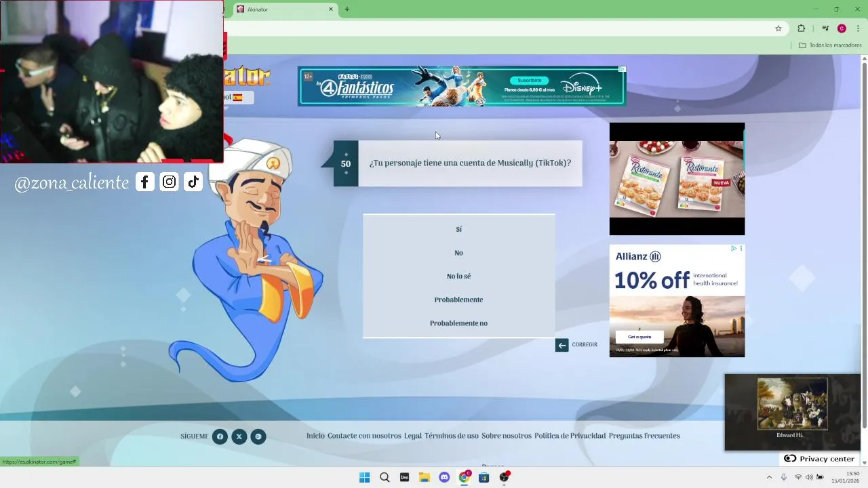Open the Chrome three-dot menu
This screenshot has width=868, height=488.
pos(858,28)
